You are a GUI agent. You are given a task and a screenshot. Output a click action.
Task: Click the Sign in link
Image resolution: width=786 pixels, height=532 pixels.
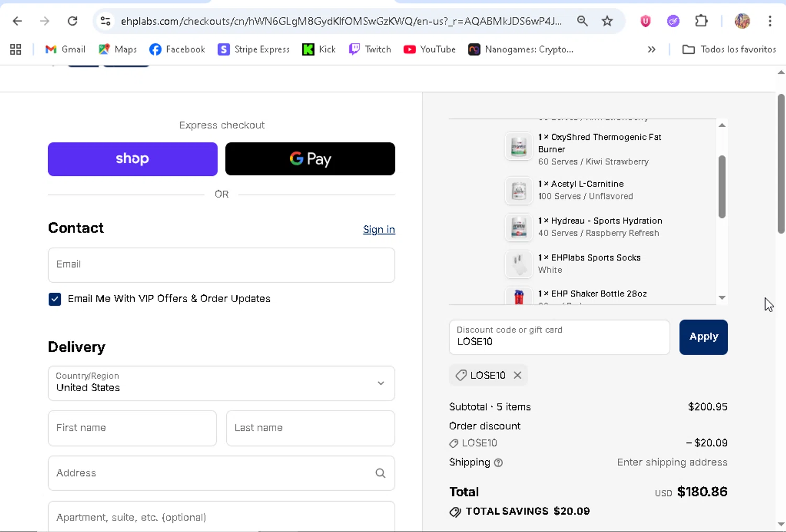[379, 229]
